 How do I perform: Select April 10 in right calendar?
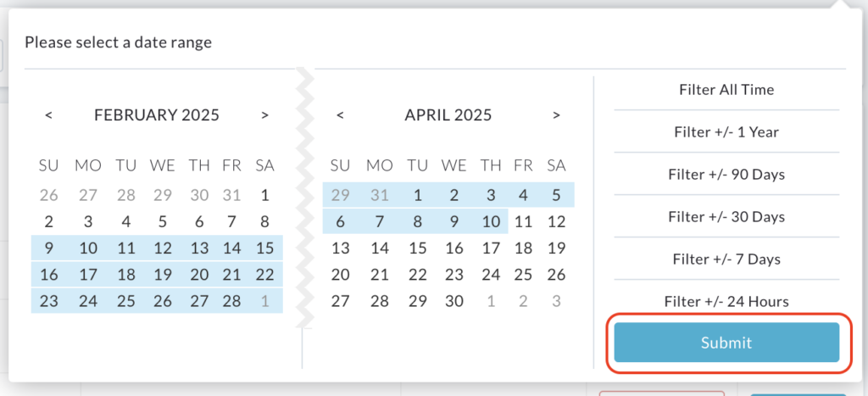[x=491, y=221]
